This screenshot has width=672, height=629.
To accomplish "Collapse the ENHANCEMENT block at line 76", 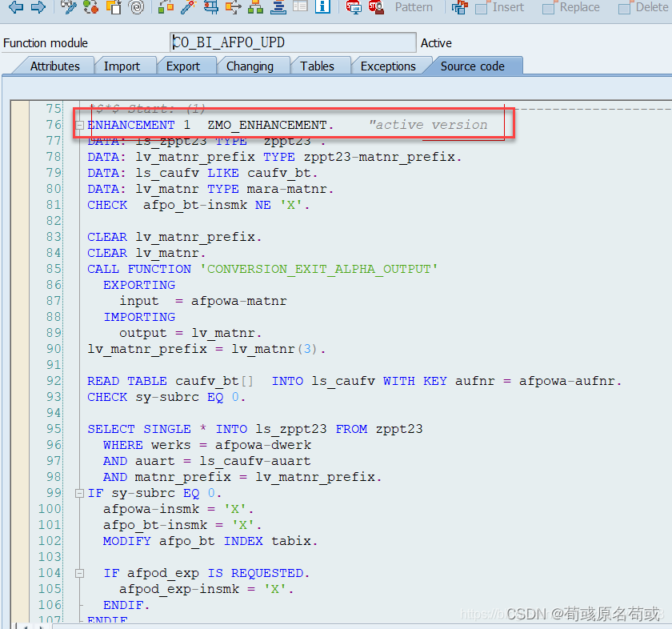I will click(78, 125).
